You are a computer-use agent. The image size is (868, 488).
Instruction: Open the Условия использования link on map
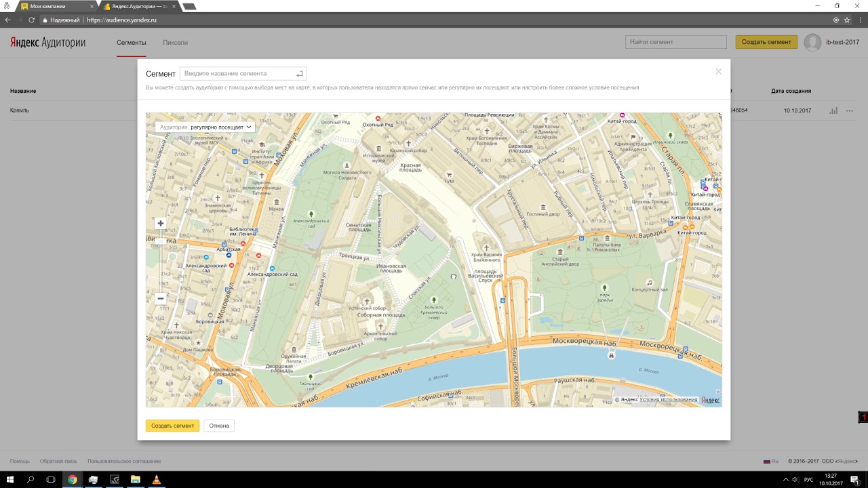click(669, 400)
